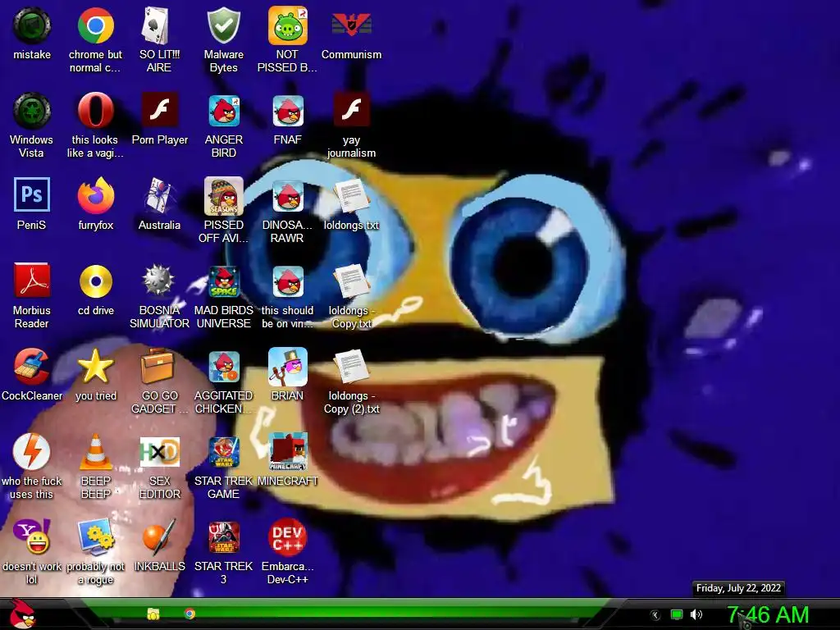Screen dimensions: 840x630
Task: Launch the 'STAR TREK GAME' icon
Action: [x=223, y=452]
